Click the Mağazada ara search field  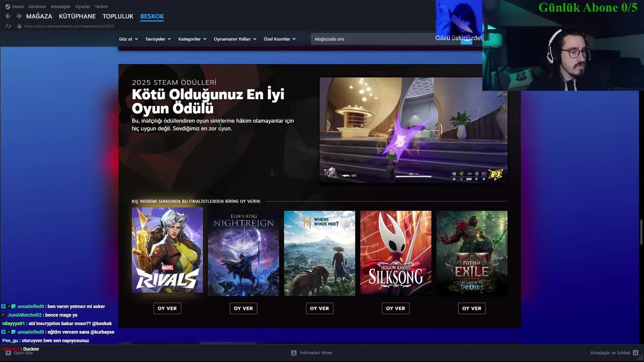pyautogui.click(x=386, y=39)
